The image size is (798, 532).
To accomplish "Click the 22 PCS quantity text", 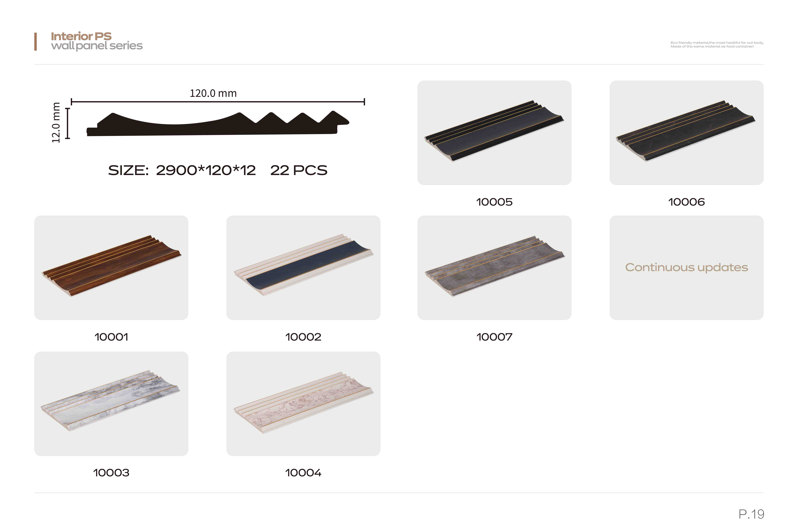I will pyautogui.click(x=299, y=170).
